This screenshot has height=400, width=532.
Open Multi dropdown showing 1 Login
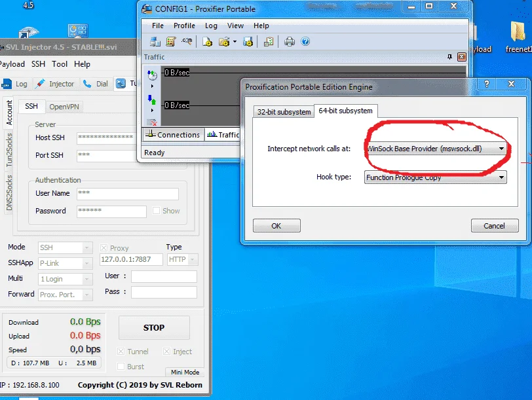tap(65, 279)
